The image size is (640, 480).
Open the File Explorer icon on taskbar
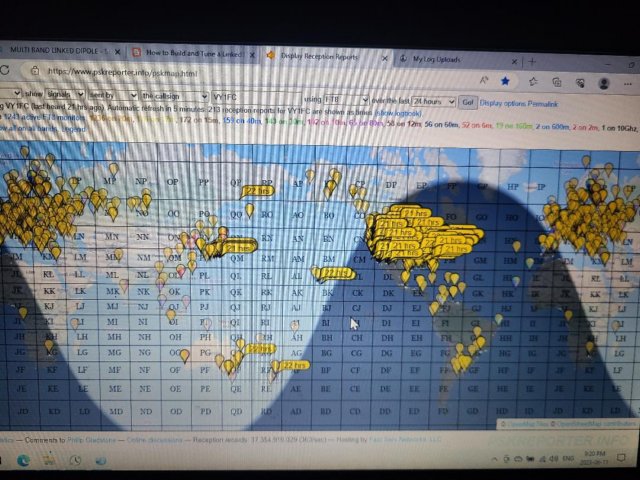pyautogui.click(x=49, y=460)
